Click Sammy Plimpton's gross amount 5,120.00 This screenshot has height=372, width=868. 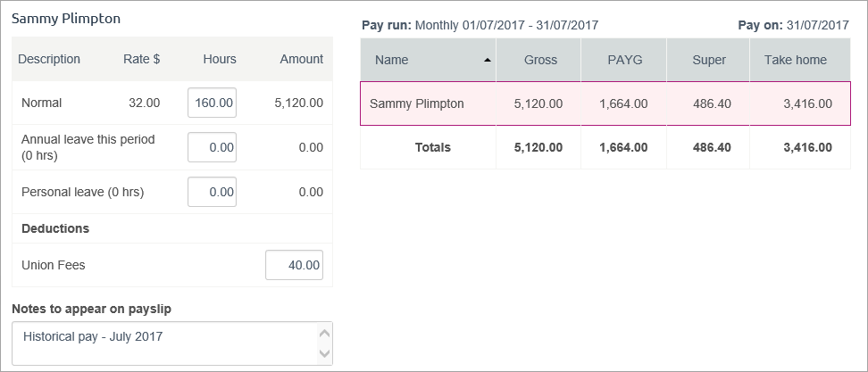[x=538, y=103]
